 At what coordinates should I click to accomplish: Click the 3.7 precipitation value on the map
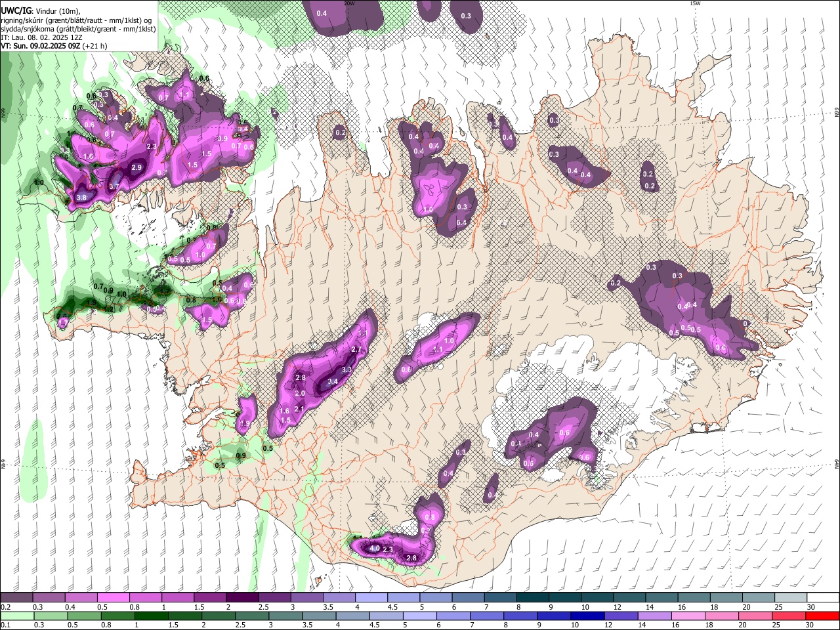(x=114, y=186)
